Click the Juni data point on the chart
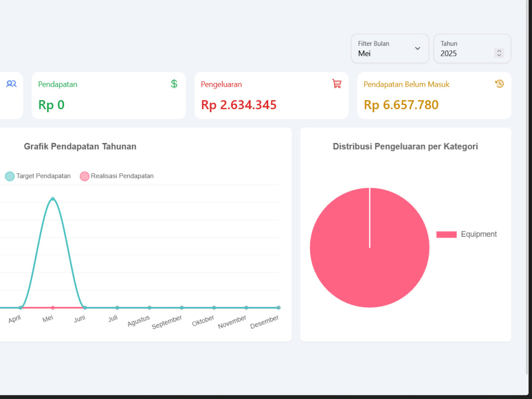The image size is (532, 399). tap(85, 307)
